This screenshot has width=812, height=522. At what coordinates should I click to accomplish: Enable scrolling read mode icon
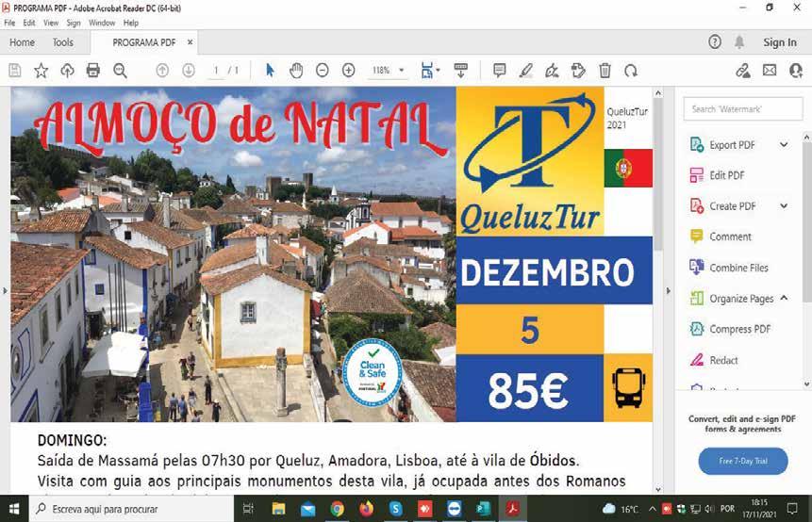460,70
